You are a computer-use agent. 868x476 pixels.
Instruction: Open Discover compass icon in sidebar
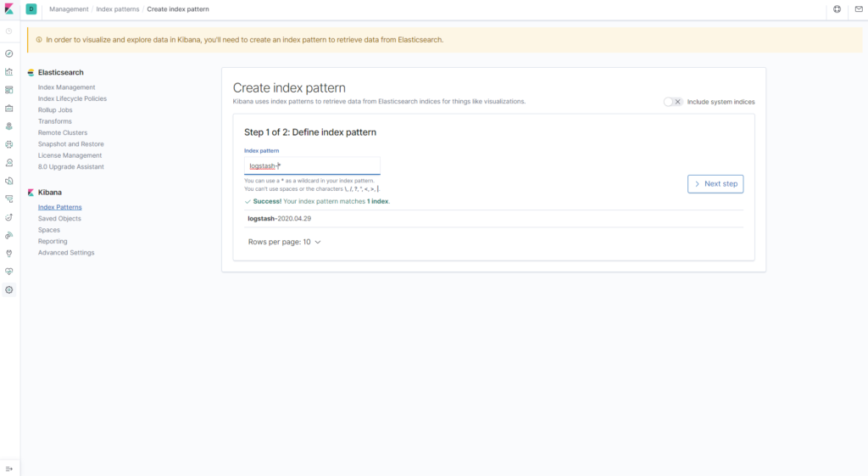pyautogui.click(x=8, y=53)
